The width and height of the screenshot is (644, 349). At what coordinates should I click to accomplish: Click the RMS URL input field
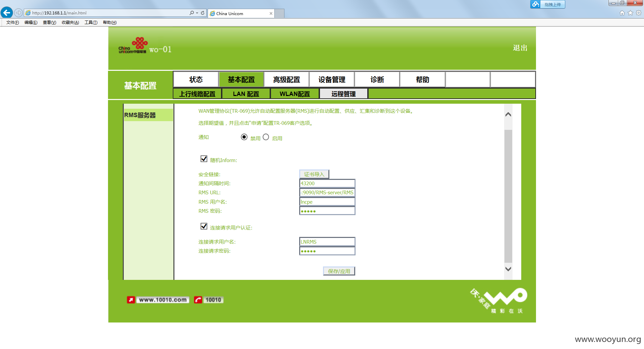[327, 193]
